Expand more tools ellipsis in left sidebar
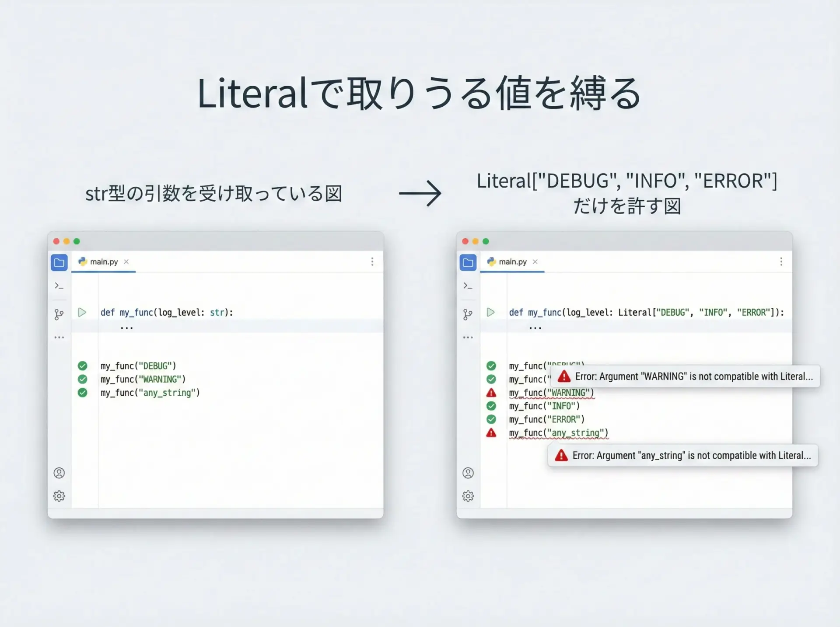The image size is (840, 627). pos(59,338)
